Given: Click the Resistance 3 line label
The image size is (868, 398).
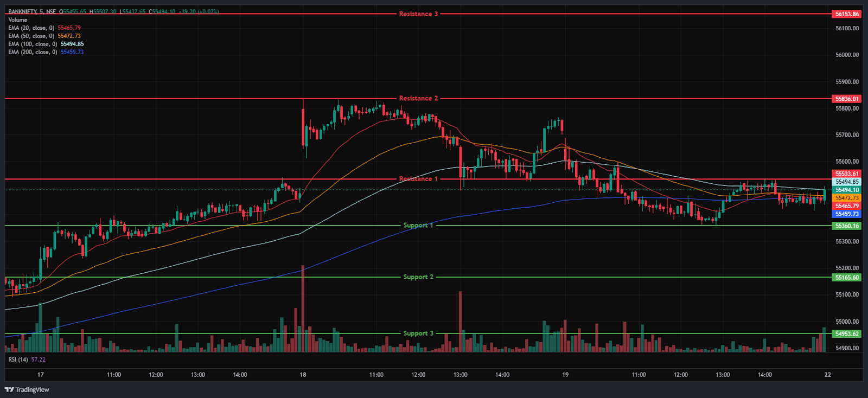Looking at the screenshot, I should point(418,14).
